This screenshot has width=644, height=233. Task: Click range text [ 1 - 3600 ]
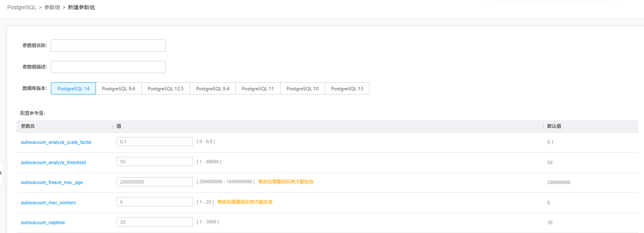point(208,222)
